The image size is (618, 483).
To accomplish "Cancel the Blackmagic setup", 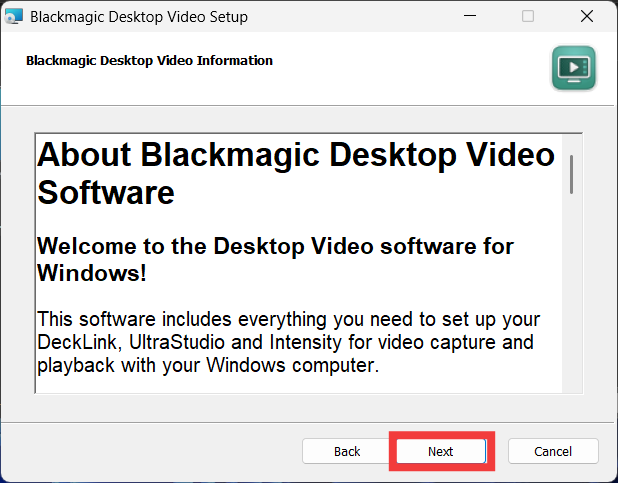I will point(553,451).
